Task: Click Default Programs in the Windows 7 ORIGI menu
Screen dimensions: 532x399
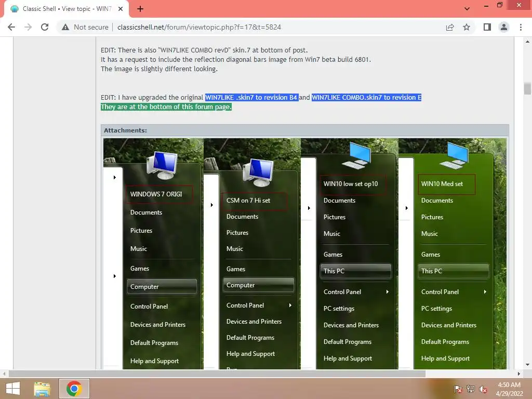Action: pyautogui.click(x=154, y=343)
